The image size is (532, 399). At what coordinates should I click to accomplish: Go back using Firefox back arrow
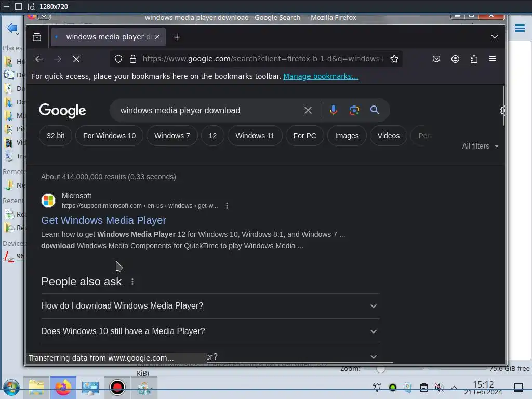[38, 59]
